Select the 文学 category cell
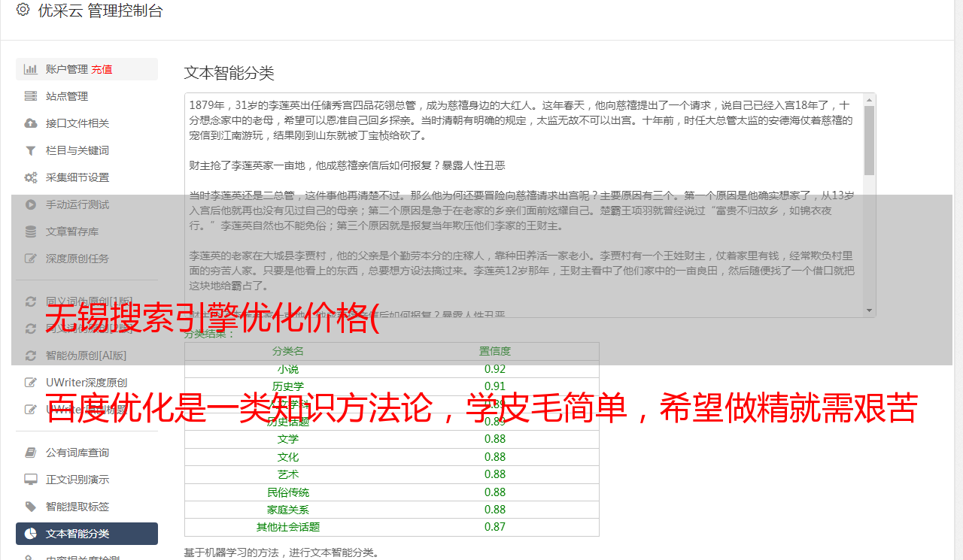Viewport: 963px width, 560px height. [x=288, y=439]
